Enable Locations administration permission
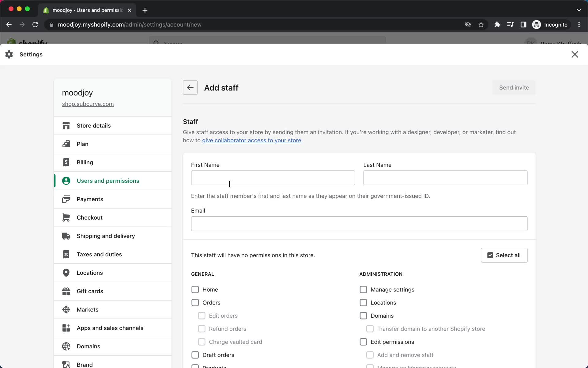Screen dimensions: 588x368 tap(363, 303)
